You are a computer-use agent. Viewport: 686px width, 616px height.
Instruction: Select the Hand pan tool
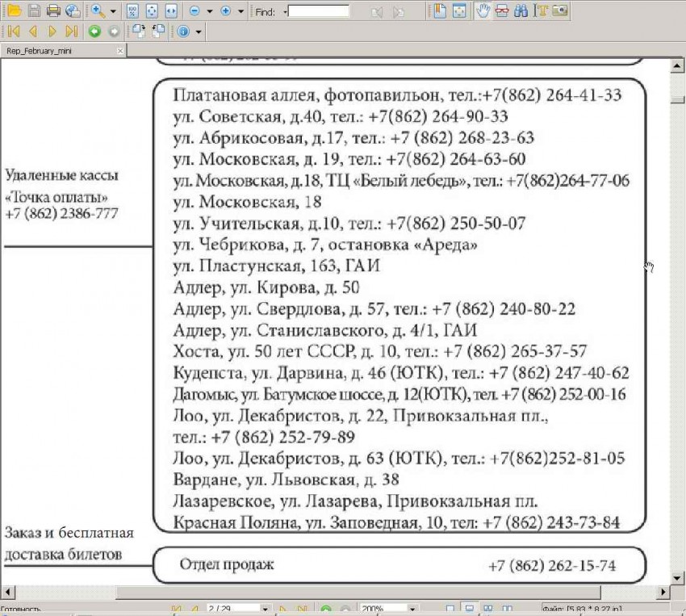pyautogui.click(x=483, y=11)
